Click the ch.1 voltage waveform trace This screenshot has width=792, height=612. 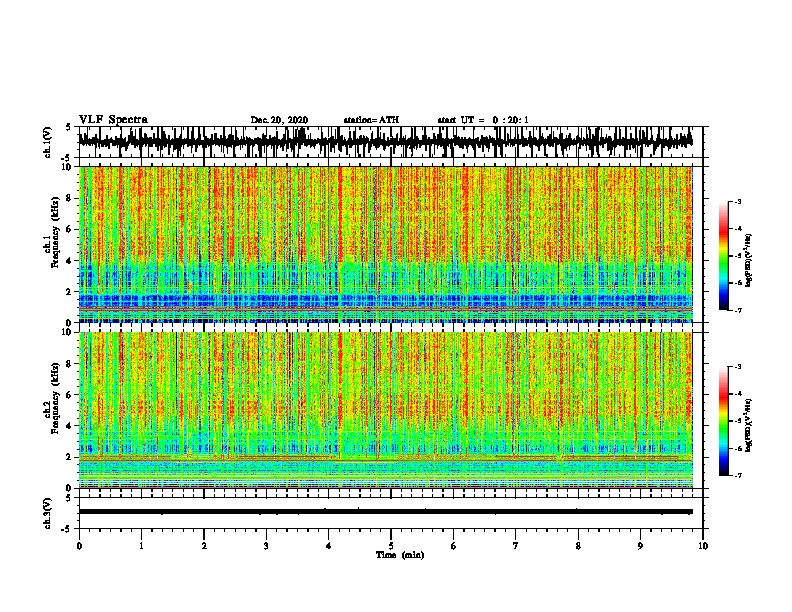point(385,142)
